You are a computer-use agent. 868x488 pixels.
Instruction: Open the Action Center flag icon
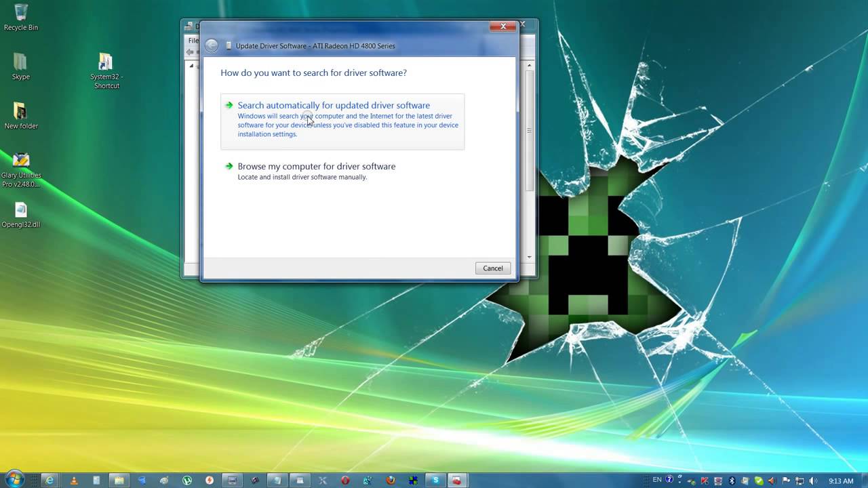[x=786, y=481]
